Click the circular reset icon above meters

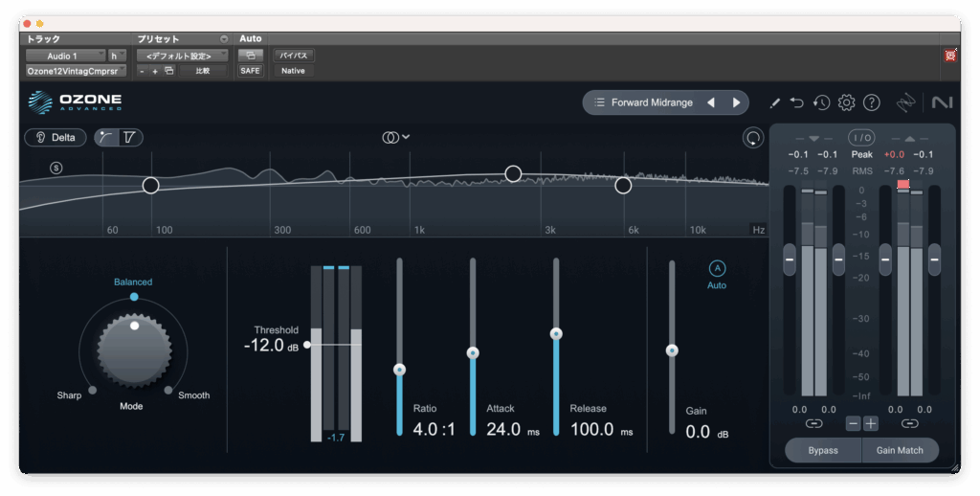pyautogui.click(x=753, y=138)
